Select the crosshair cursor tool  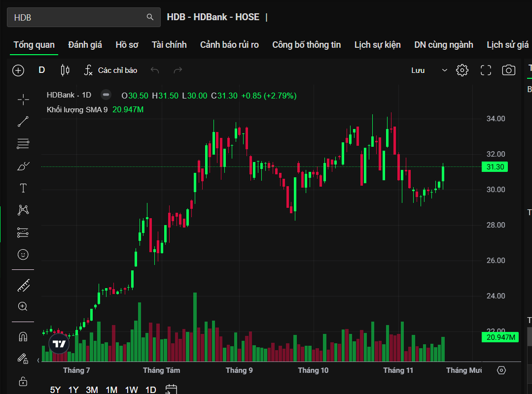pos(23,99)
